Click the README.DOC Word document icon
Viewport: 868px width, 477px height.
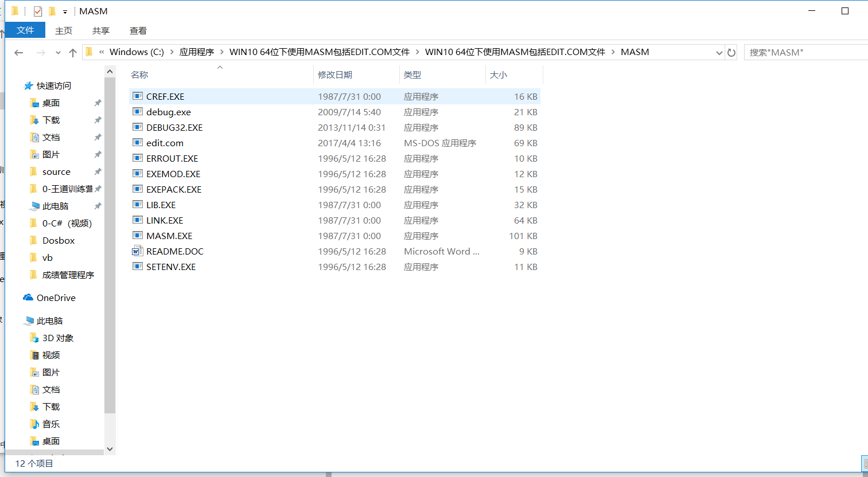click(138, 251)
